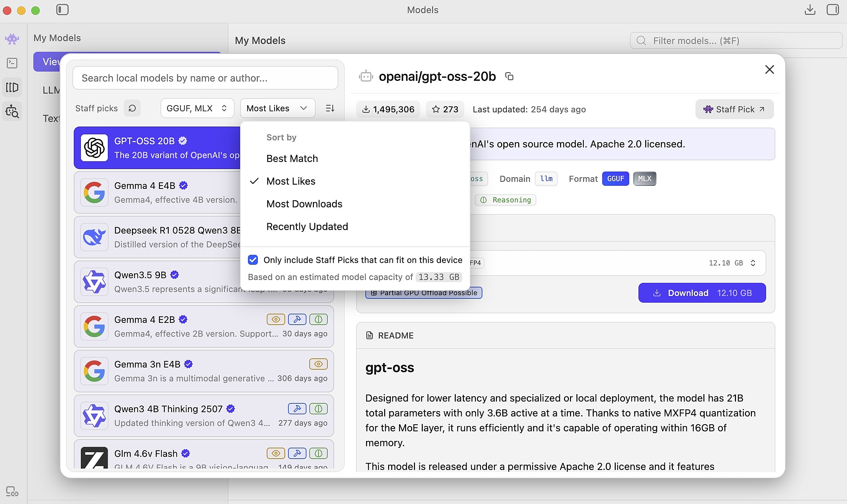Select the Glm 4.6v Flash entry
Image resolution: width=847 pixels, height=504 pixels.
(x=204, y=454)
